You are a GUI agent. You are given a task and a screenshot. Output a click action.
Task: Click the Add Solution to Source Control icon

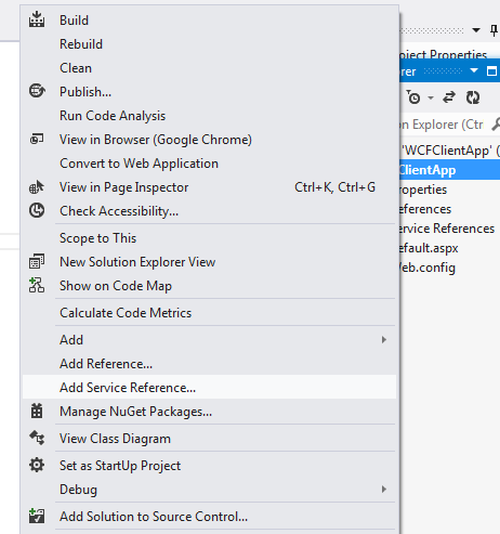[x=36, y=516]
